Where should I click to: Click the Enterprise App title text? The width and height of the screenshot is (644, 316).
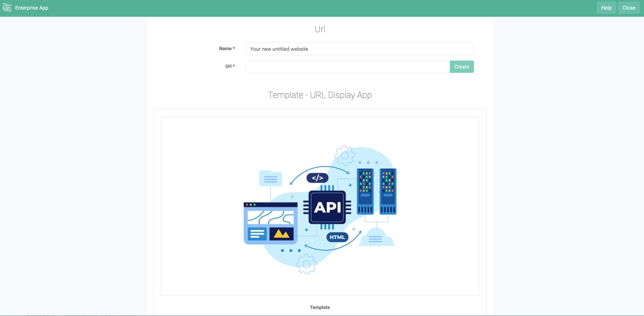click(31, 8)
